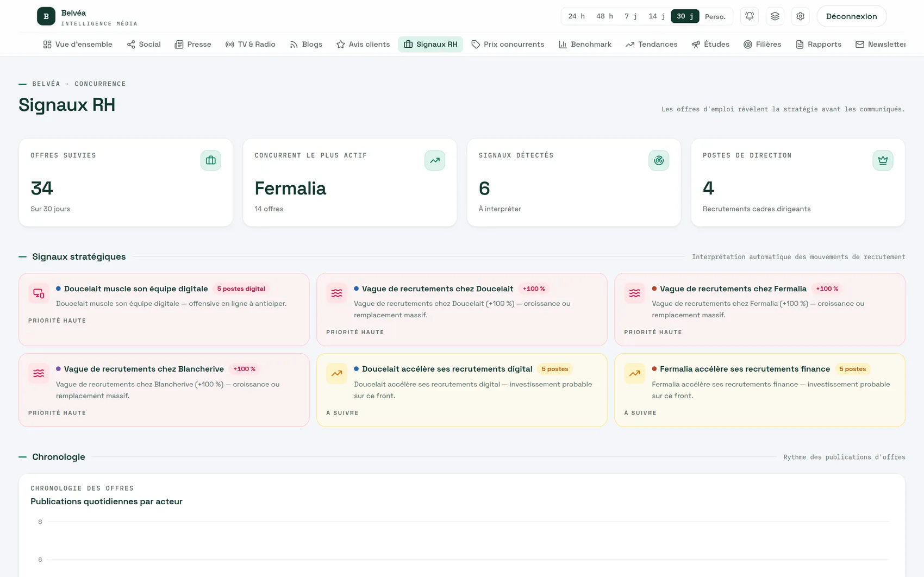This screenshot has height=577, width=924.
Task: Open the Fermalia most active competitor card
Action: click(x=350, y=183)
